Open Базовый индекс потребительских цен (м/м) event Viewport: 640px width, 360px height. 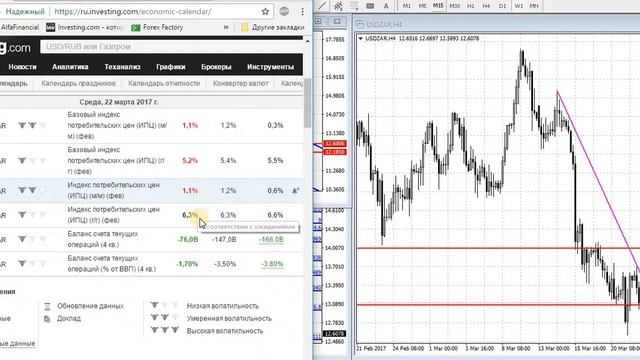pyautogui.click(x=117, y=125)
